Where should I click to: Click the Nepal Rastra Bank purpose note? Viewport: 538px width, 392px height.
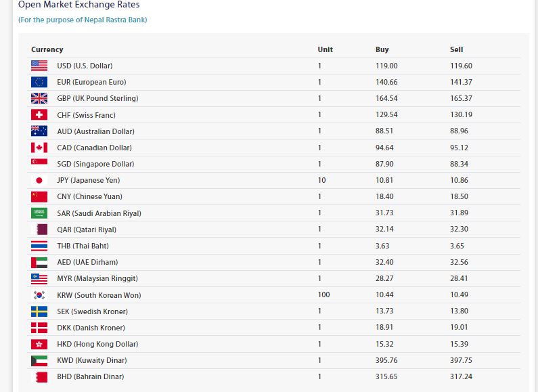click(x=83, y=20)
